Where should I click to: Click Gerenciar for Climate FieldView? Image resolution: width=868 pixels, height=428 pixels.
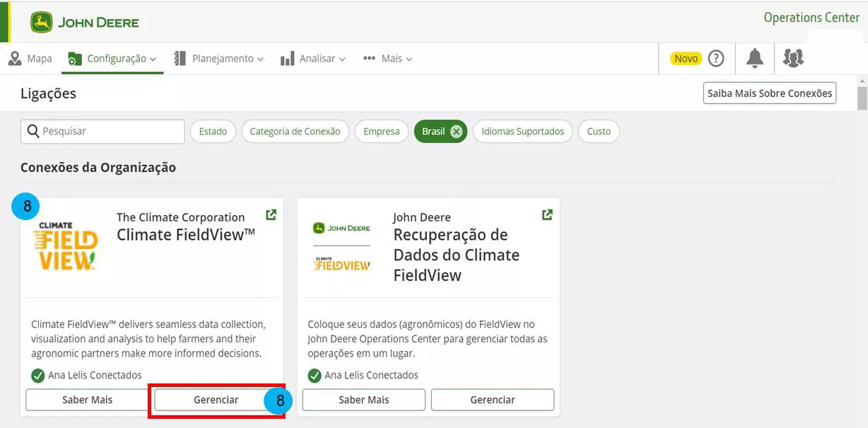[216, 400]
